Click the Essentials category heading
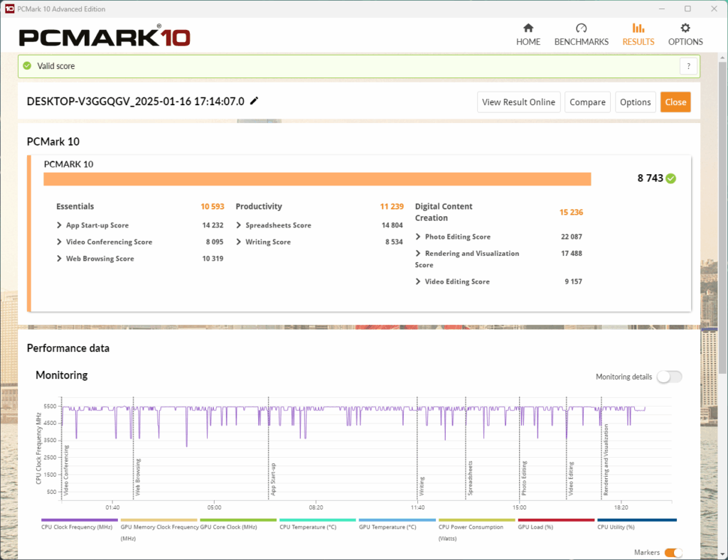The height and width of the screenshot is (560, 728). 75,207
